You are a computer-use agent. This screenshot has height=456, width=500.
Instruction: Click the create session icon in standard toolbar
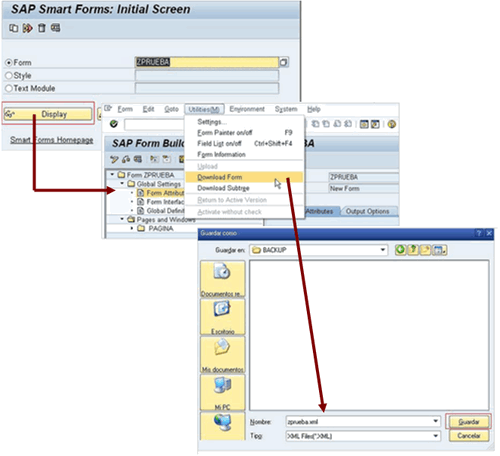[364, 124]
